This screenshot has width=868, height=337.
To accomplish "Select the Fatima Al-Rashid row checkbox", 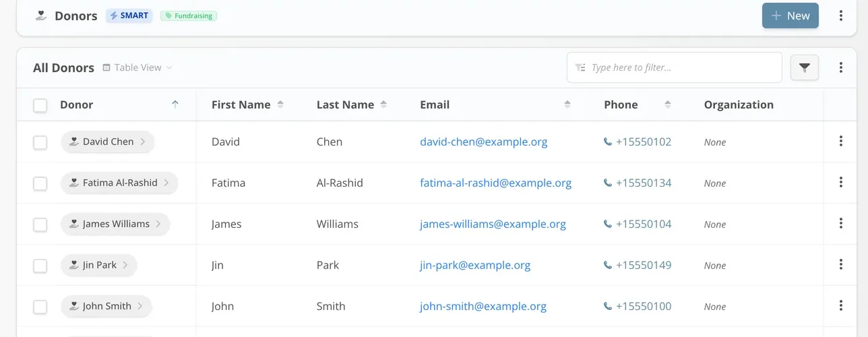I will [40, 183].
